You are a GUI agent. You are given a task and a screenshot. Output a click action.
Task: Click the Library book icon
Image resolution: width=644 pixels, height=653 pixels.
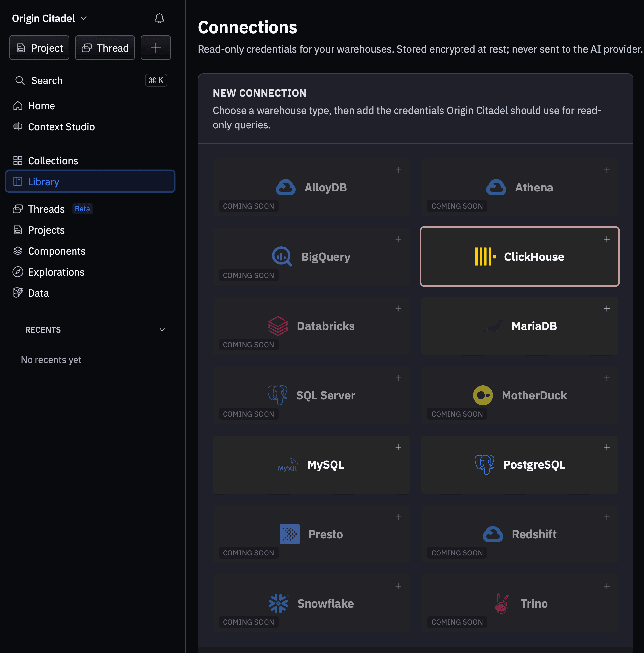tap(18, 182)
